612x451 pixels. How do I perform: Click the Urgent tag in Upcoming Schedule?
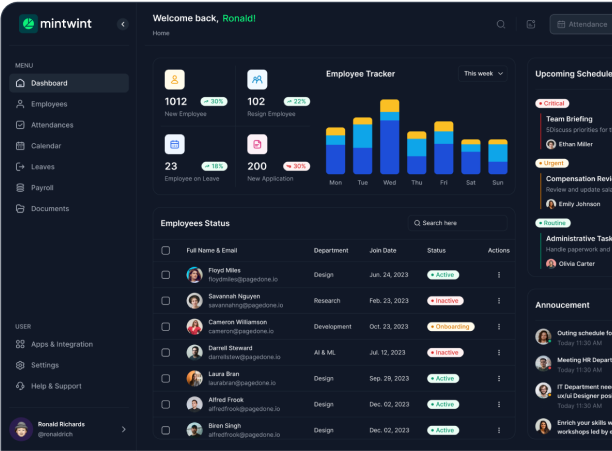point(552,163)
